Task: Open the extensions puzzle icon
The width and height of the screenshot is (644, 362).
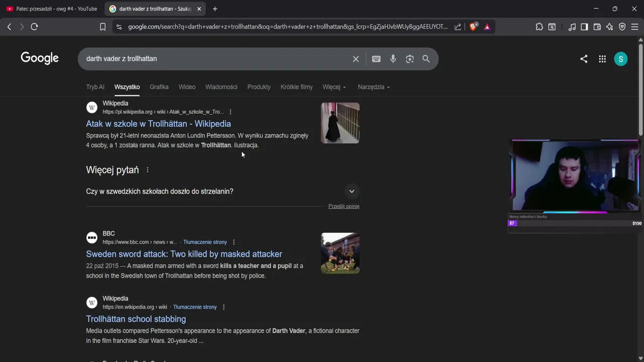Action: (x=539, y=27)
